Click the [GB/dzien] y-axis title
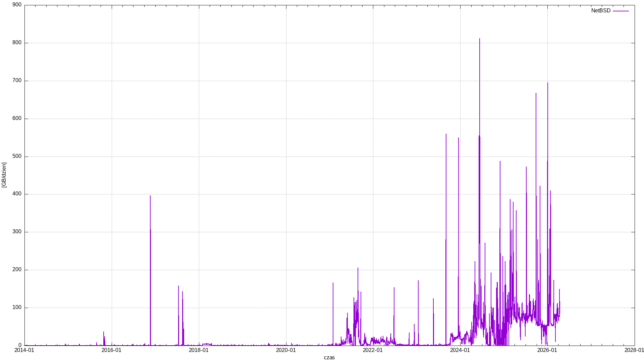 click(4, 175)
